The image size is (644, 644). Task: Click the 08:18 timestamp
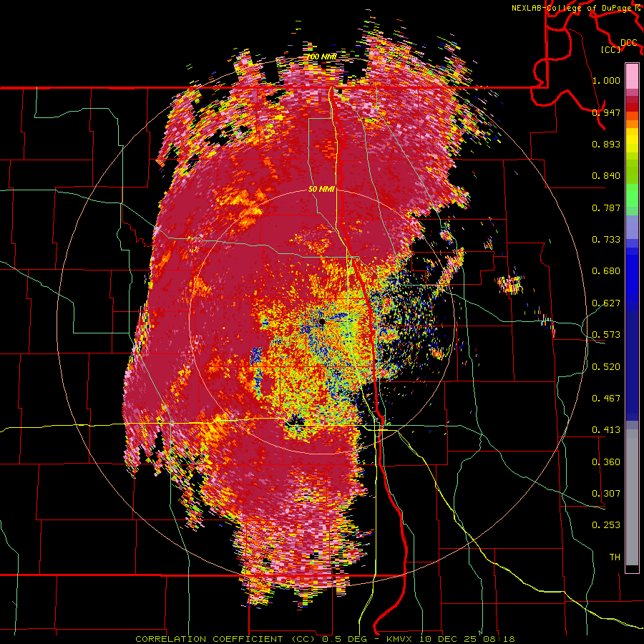click(500, 639)
